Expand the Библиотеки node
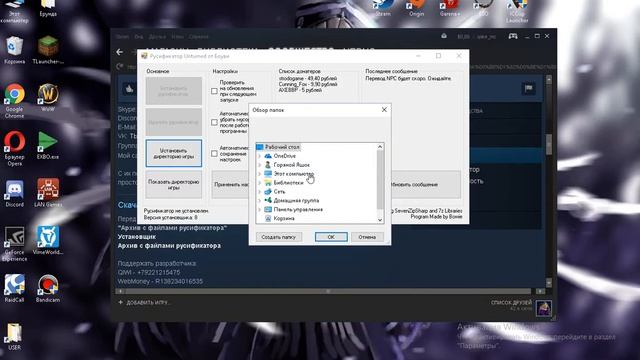Screen dimensions: 640x360 coord(260,183)
